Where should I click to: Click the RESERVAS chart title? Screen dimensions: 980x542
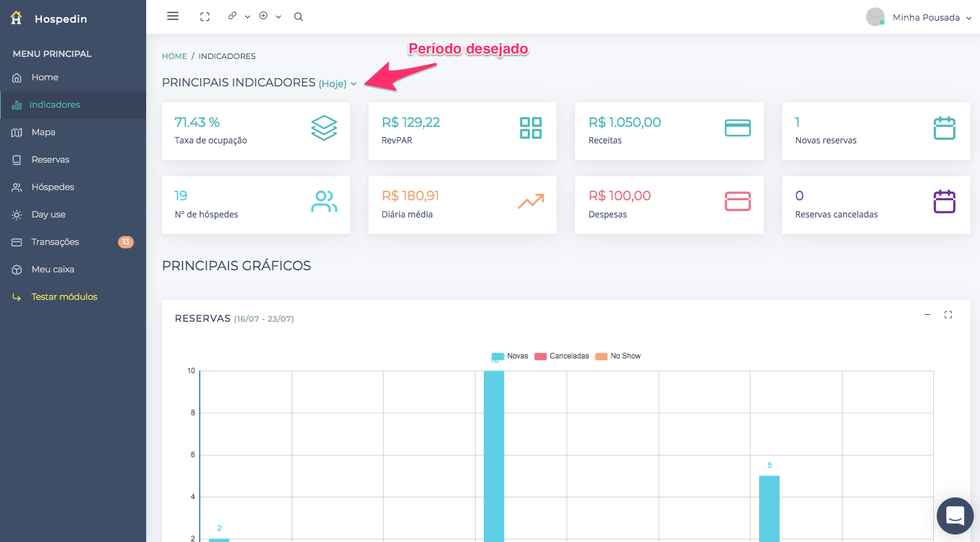click(202, 318)
